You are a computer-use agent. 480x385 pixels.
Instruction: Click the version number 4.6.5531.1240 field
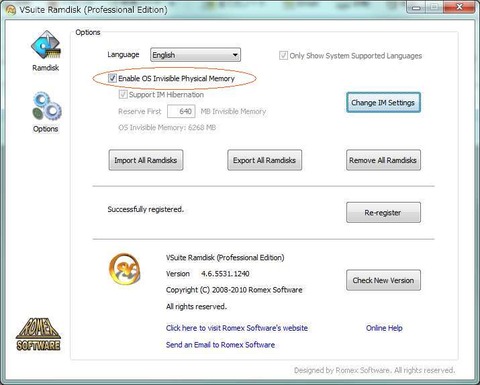pos(225,274)
